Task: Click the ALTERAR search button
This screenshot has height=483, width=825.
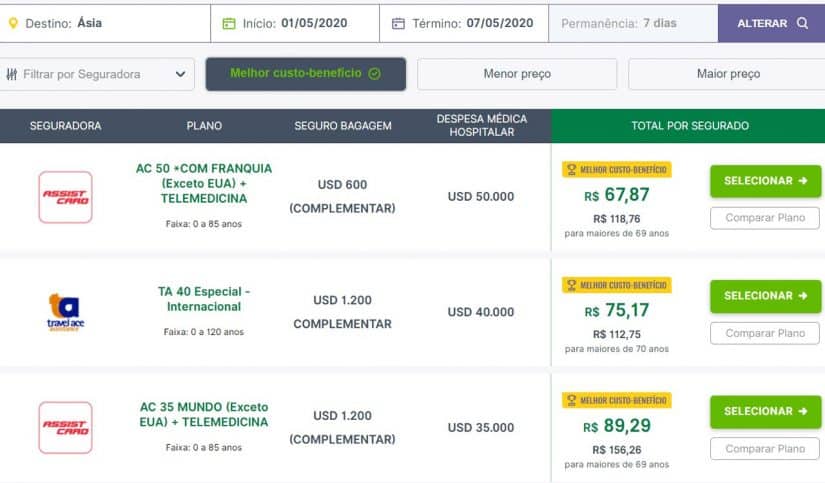Action: 771,23
